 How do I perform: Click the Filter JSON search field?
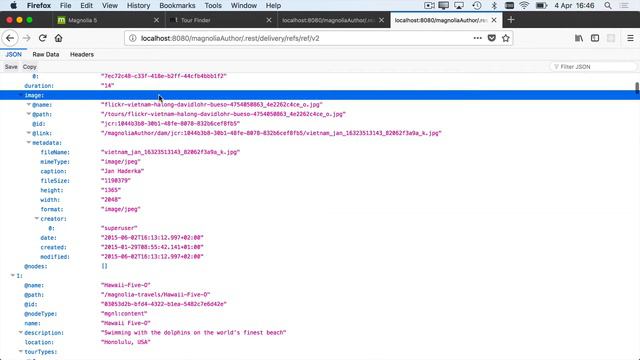tap(593, 67)
